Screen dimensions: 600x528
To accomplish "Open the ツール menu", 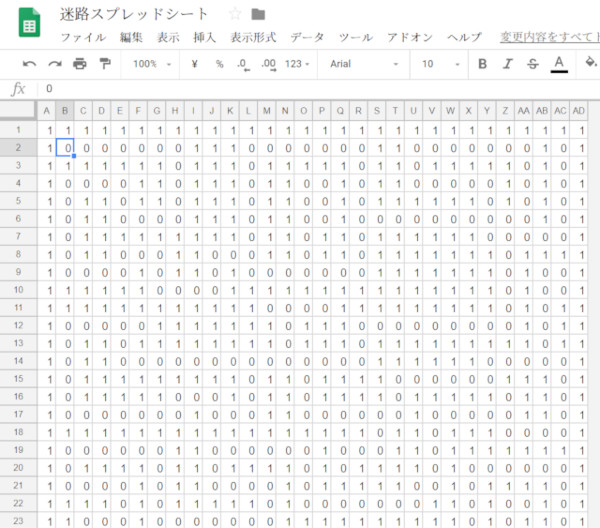I will (x=355, y=37).
